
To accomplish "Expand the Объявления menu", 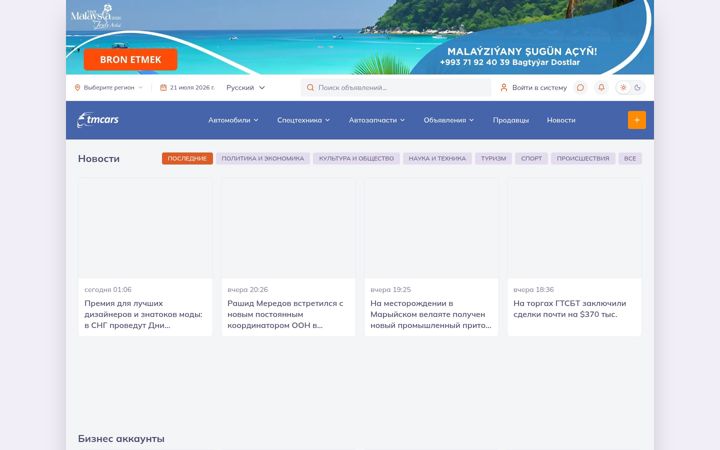I will 449,120.
